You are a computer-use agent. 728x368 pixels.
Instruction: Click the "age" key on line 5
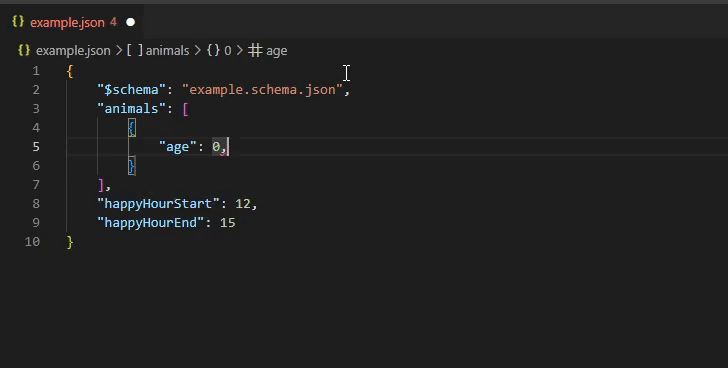coord(178,147)
